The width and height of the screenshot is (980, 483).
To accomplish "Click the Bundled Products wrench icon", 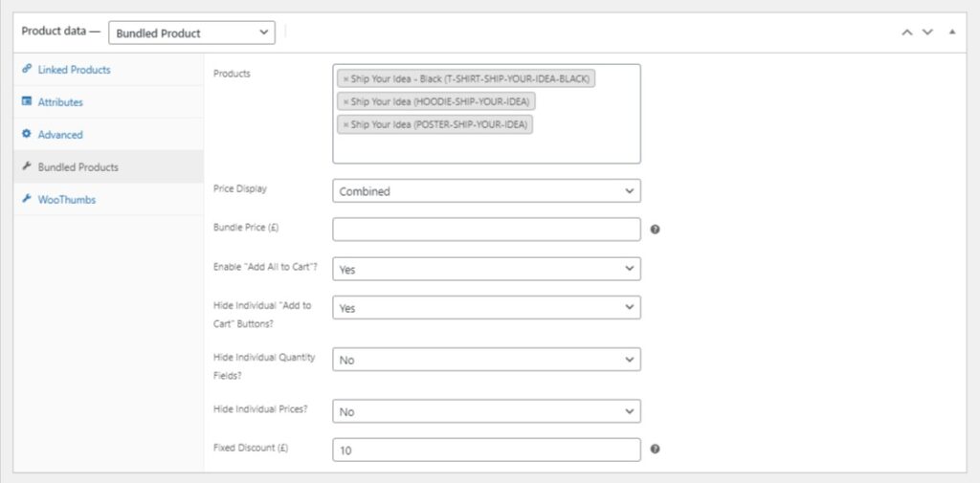I will (x=26, y=166).
